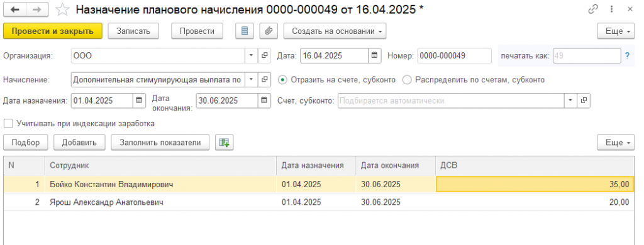Go forward with the right arrow
Screen dimensions: 644x245
pos(36,10)
